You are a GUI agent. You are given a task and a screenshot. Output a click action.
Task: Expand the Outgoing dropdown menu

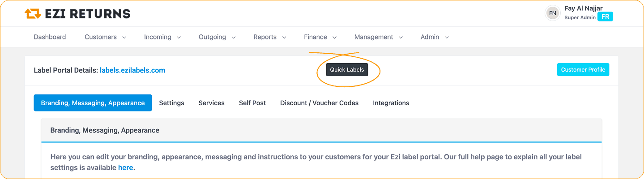(217, 37)
